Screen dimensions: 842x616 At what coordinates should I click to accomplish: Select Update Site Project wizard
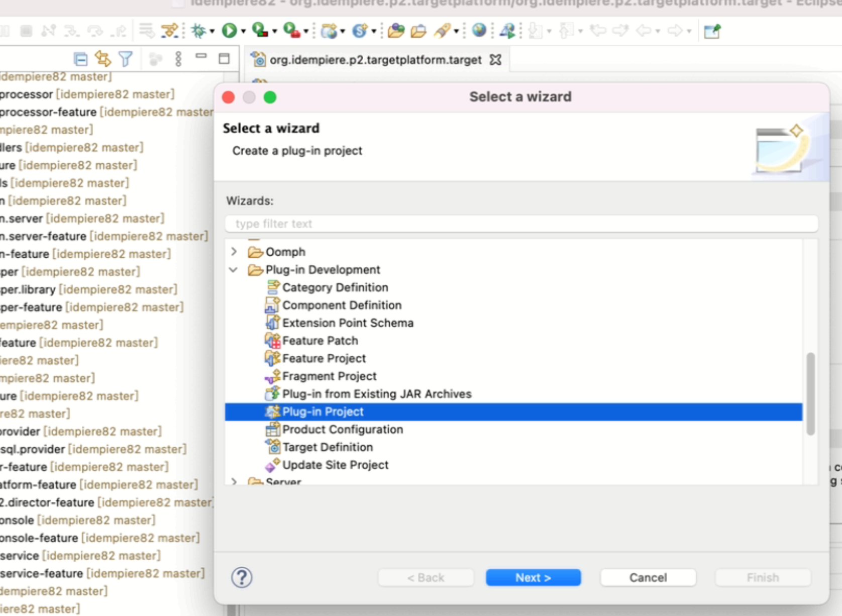[x=327, y=465]
